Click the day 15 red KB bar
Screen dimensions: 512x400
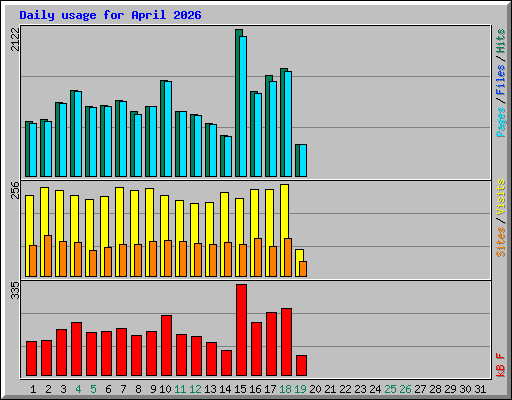pos(241,330)
